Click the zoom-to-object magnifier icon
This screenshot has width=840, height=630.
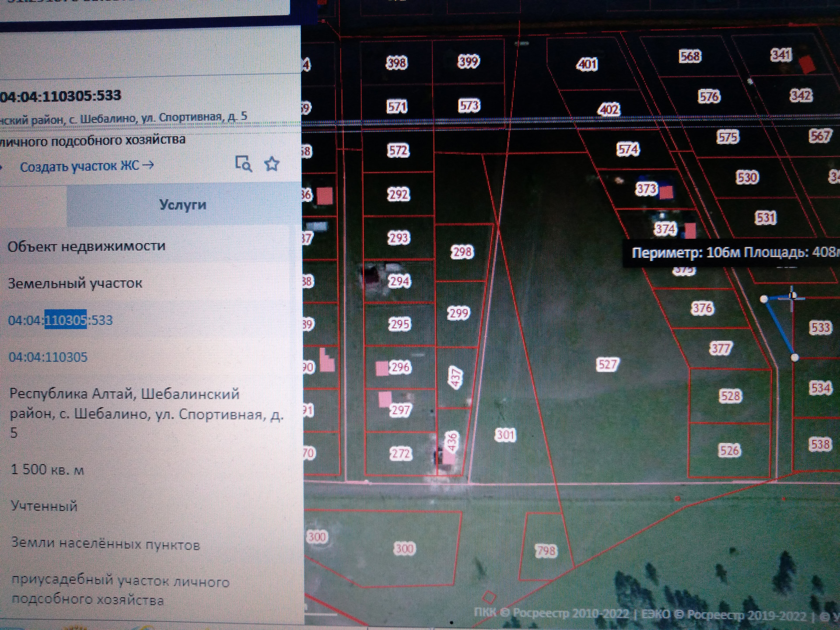click(243, 164)
